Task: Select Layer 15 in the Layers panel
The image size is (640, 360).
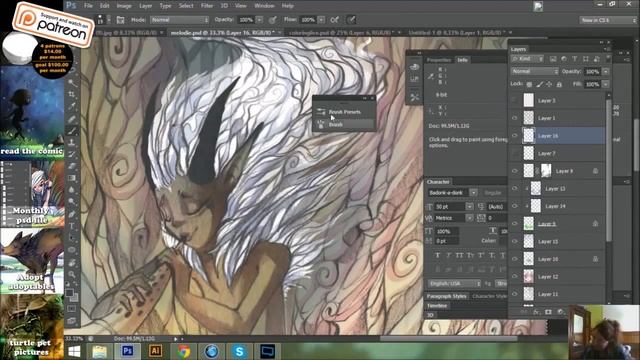Action: pyautogui.click(x=557, y=242)
